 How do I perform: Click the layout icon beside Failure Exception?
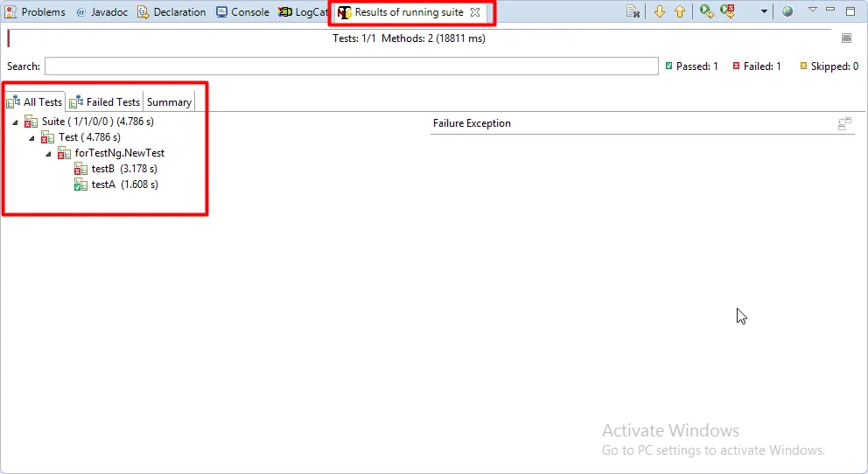844,123
